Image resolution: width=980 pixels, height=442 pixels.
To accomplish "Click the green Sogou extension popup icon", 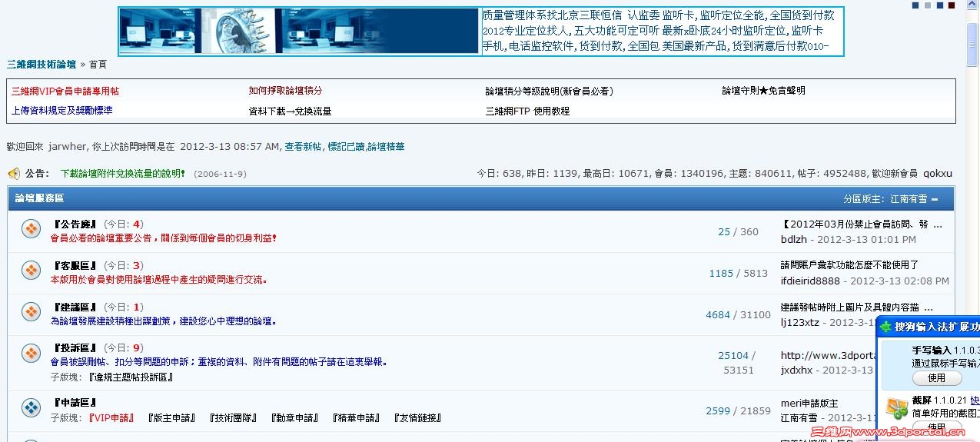I will coord(886,327).
